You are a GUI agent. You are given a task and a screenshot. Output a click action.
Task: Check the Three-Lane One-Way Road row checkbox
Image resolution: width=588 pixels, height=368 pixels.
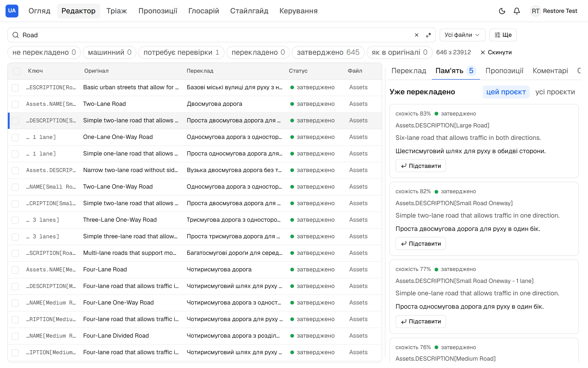pos(15,220)
